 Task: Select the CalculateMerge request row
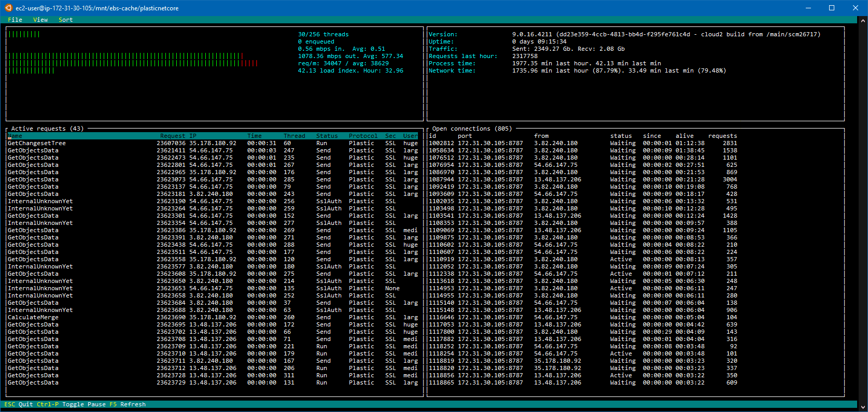click(x=213, y=317)
